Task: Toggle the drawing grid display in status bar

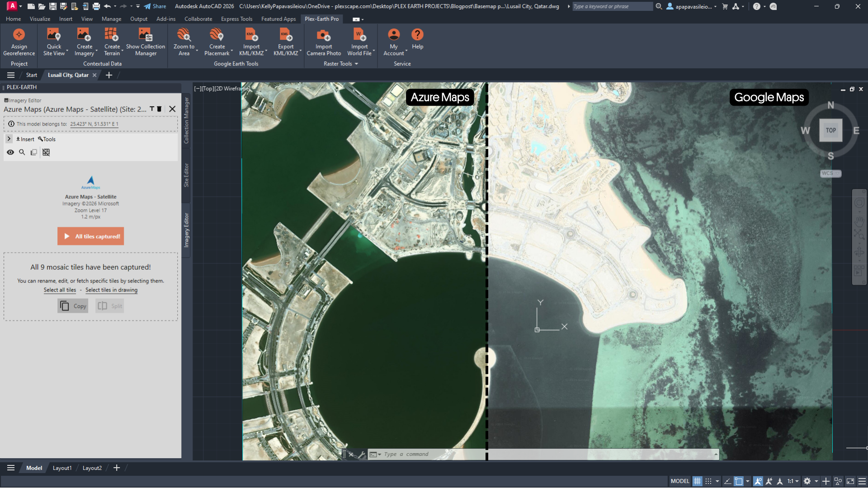Action: pyautogui.click(x=697, y=481)
